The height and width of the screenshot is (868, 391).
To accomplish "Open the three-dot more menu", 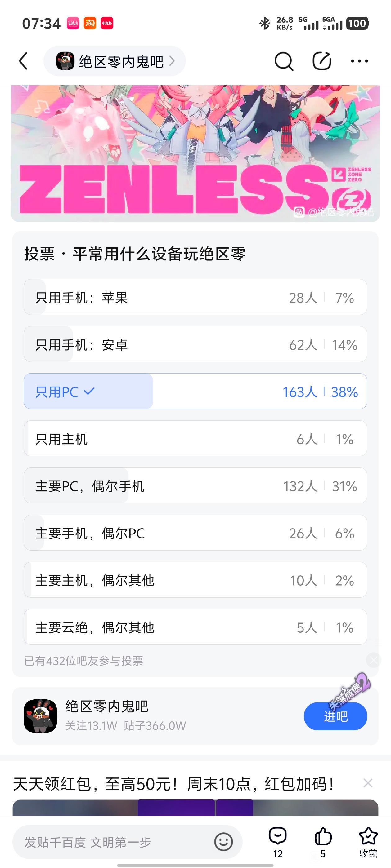I will coord(359,61).
